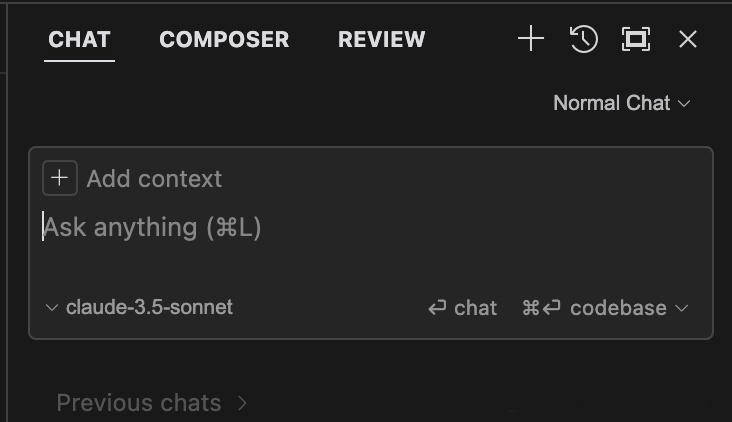Image resolution: width=732 pixels, height=422 pixels.
Task: Open the Normal Chat mode dropdown
Action: click(x=621, y=103)
